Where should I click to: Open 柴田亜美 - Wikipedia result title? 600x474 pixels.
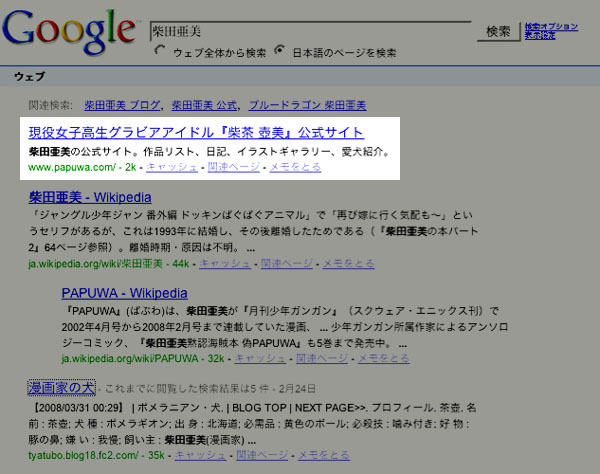90,197
